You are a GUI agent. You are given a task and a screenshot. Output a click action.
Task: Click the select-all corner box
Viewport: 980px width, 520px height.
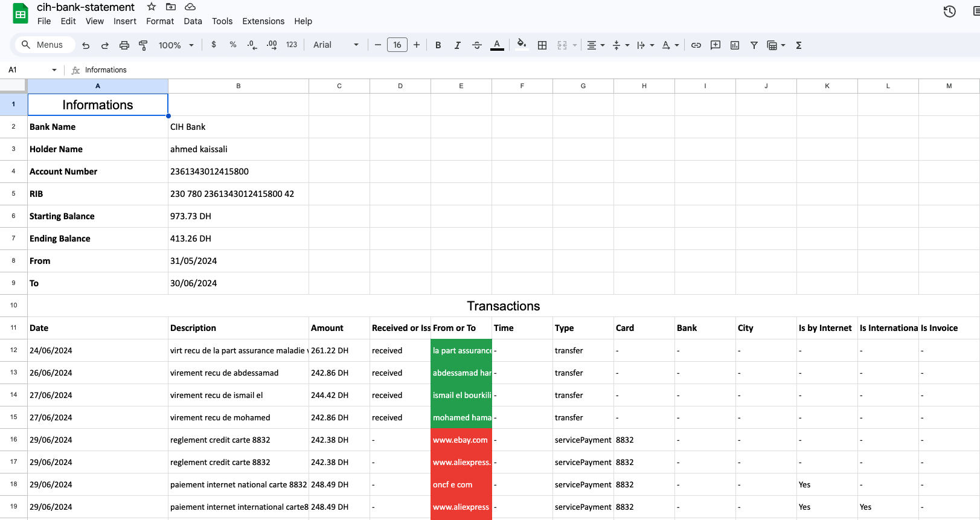(13, 86)
